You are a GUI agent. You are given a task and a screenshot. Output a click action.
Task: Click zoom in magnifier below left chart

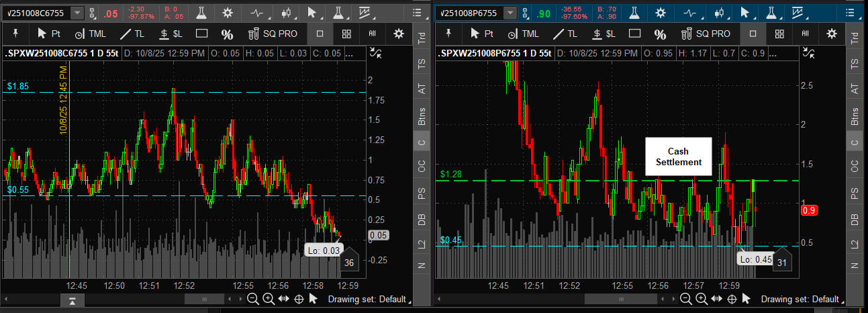[268, 299]
